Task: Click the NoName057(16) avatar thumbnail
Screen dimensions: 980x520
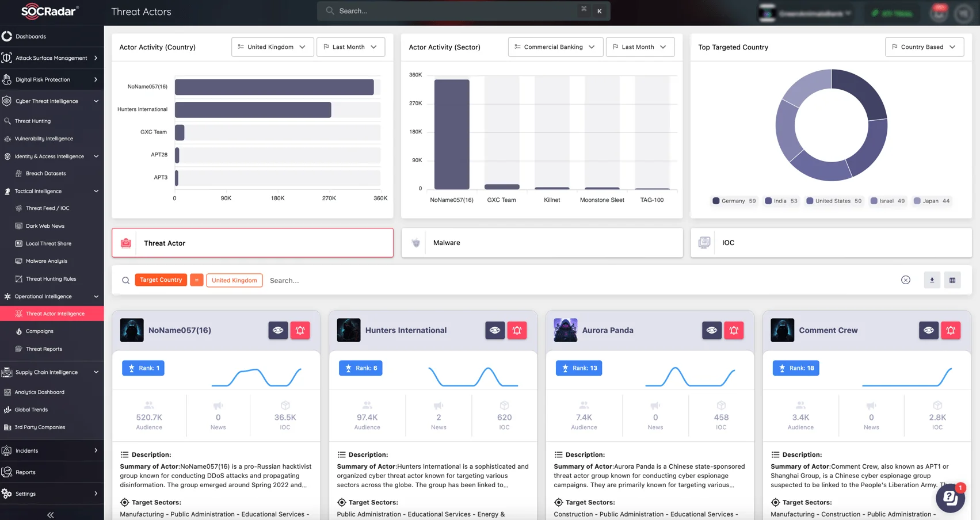Action: (132, 330)
